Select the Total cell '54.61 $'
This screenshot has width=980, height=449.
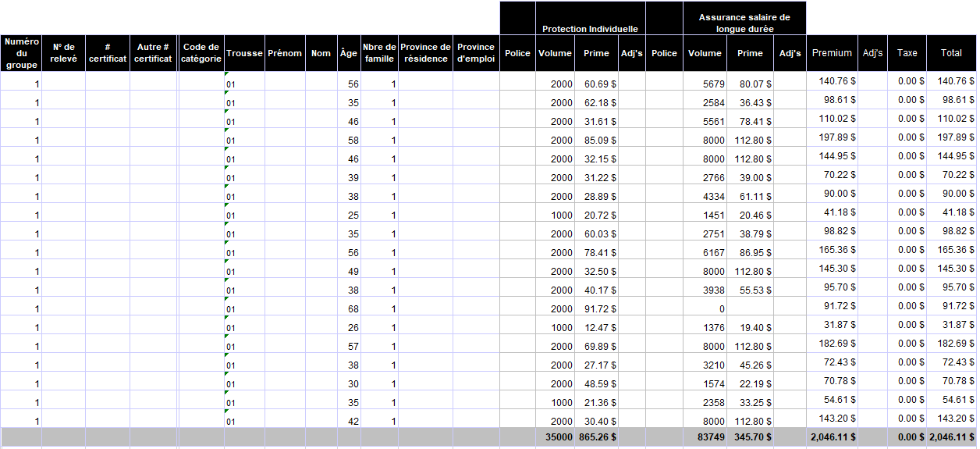click(951, 400)
